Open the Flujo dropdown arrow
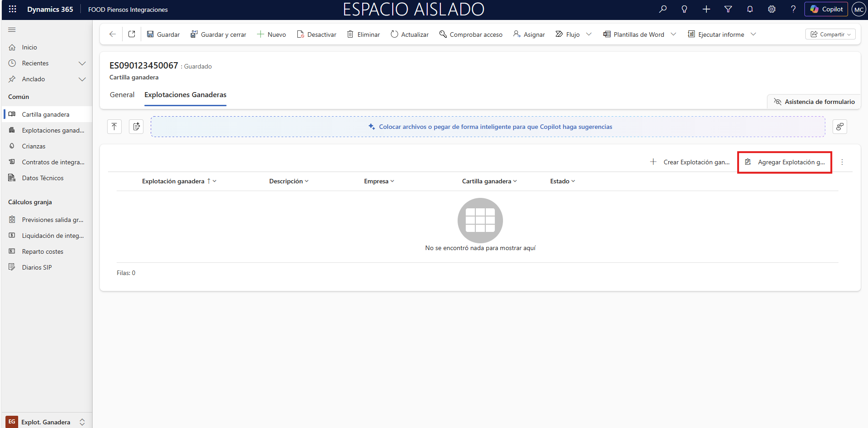Image resolution: width=868 pixels, height=428 pixels. pos(589,34)
